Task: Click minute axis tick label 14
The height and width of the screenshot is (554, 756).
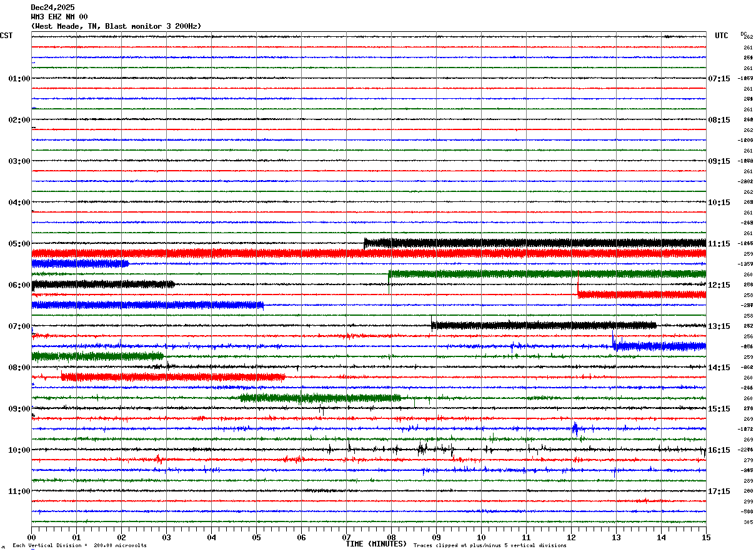Action: coord(661,537)
